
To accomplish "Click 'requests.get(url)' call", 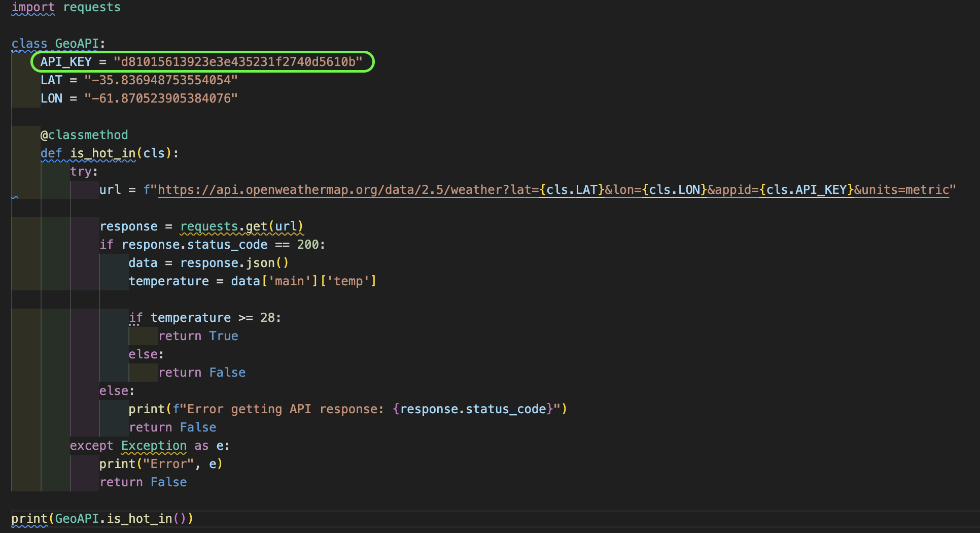I will [241, 226].
